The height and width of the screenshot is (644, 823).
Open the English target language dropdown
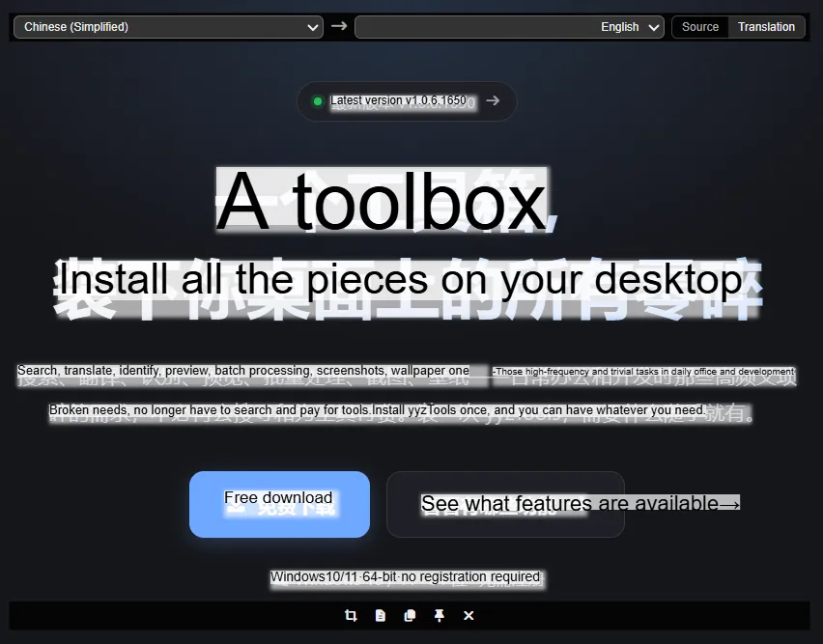click(509, 27)
